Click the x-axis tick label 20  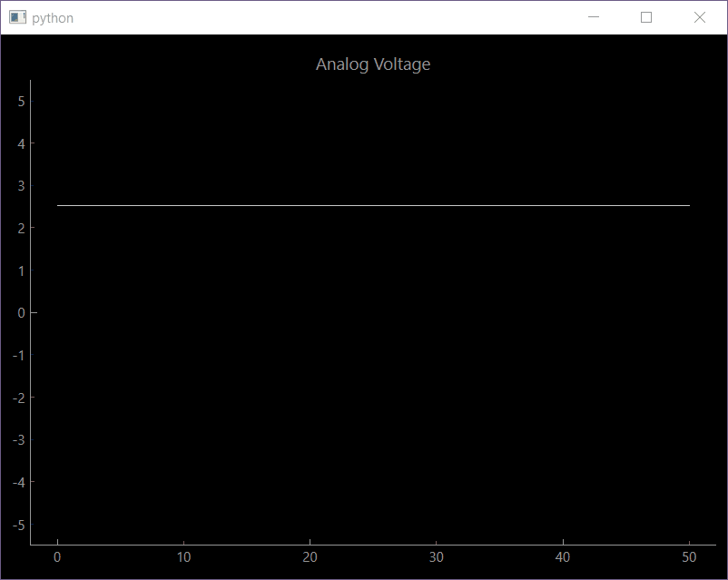tap(310, 558)
